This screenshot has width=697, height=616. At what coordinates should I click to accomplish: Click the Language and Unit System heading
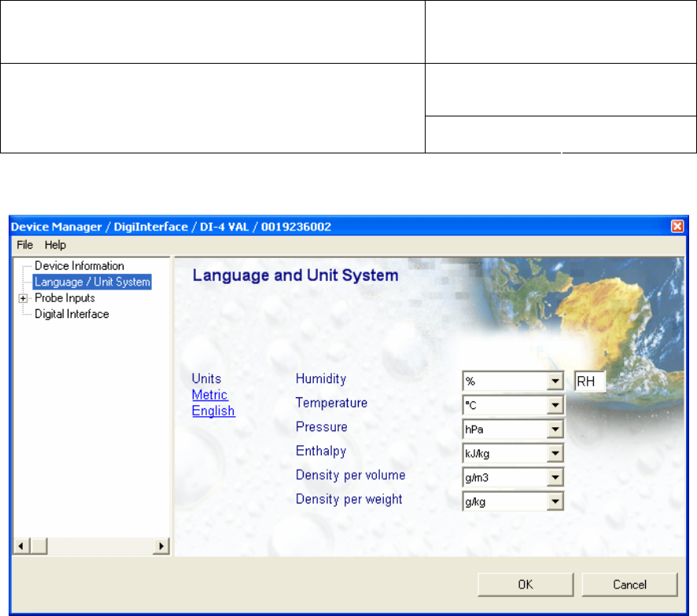(x=295, y=275)
